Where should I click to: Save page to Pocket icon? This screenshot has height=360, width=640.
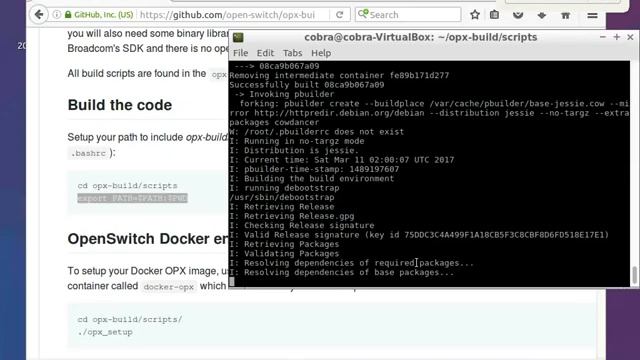click(x=518, y=16)
